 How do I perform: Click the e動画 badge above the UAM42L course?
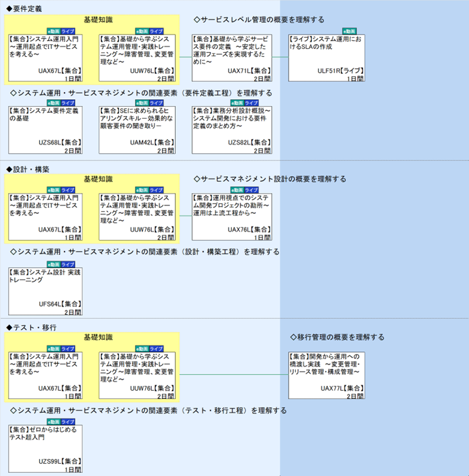(x=142, y=102)
